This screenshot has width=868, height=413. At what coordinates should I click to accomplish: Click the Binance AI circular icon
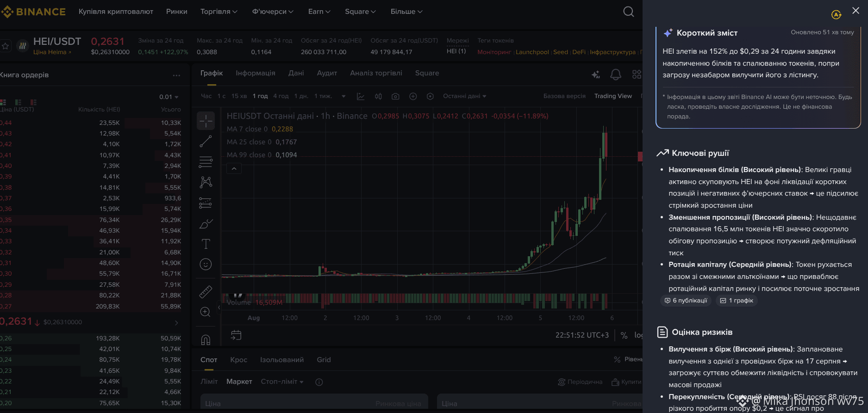coord(836,15)
